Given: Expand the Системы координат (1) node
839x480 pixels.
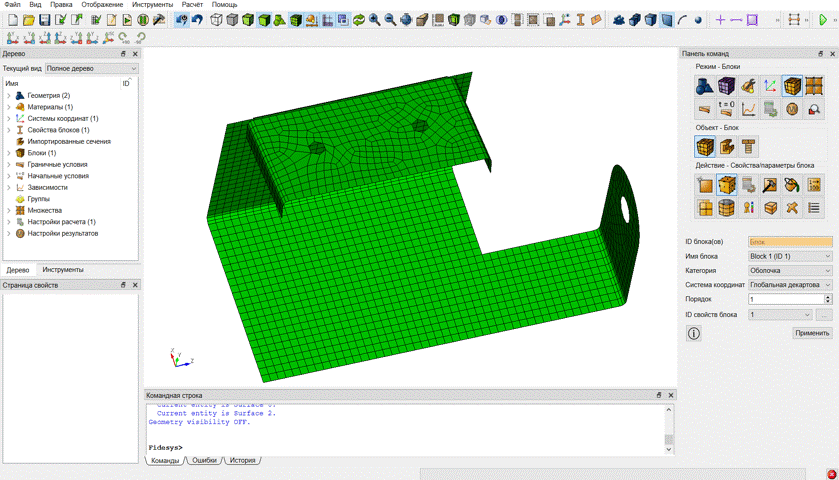Looking at the screenshot, I should tap(9, 119).
